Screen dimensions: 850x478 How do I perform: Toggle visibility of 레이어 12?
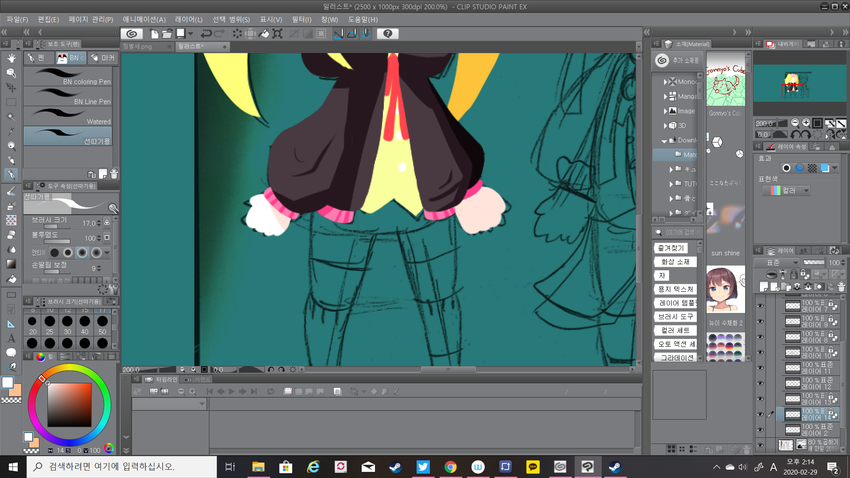coord(761,383)
